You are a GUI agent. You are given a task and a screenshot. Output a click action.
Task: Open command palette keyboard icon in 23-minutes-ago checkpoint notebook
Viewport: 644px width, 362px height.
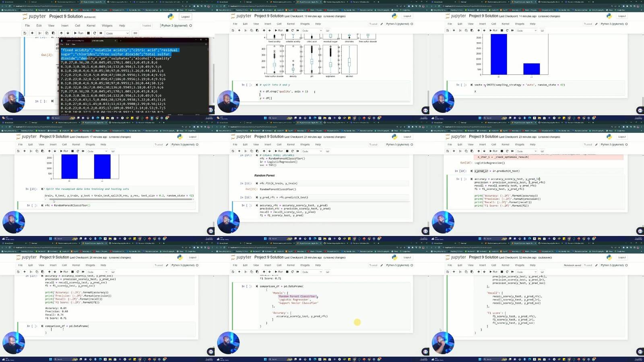click(x=542, y=151)
